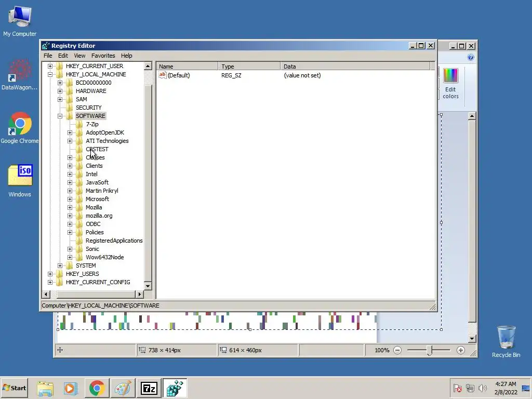532x399 pixels.
Task: Select the Martin Prikryl registry key
Action: click(x=102, y=191)
